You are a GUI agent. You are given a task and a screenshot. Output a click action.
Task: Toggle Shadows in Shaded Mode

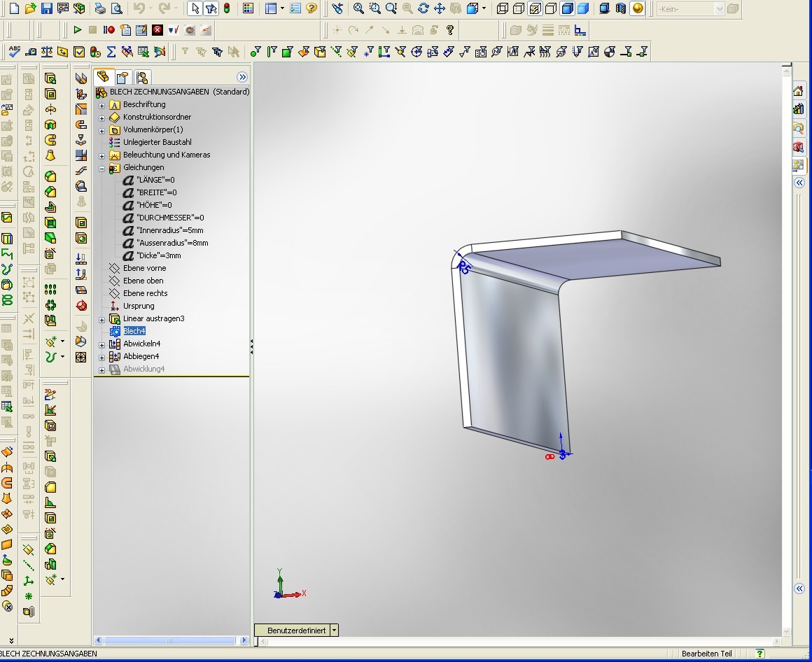604,8
